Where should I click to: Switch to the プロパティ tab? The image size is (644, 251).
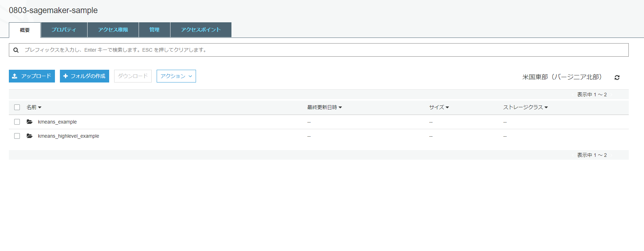pyautogui.click(x=64, y=30)
